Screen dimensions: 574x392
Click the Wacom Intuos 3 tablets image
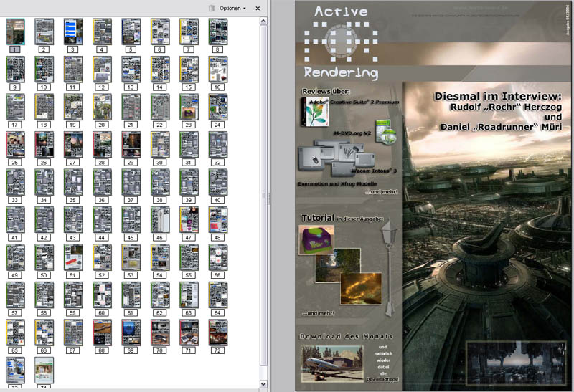pos(335,158)
